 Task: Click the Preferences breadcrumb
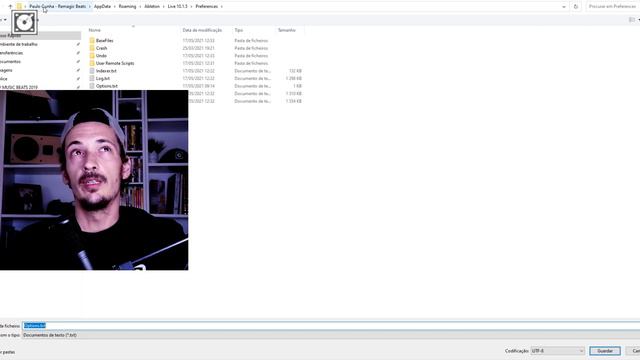click(207, 7)
